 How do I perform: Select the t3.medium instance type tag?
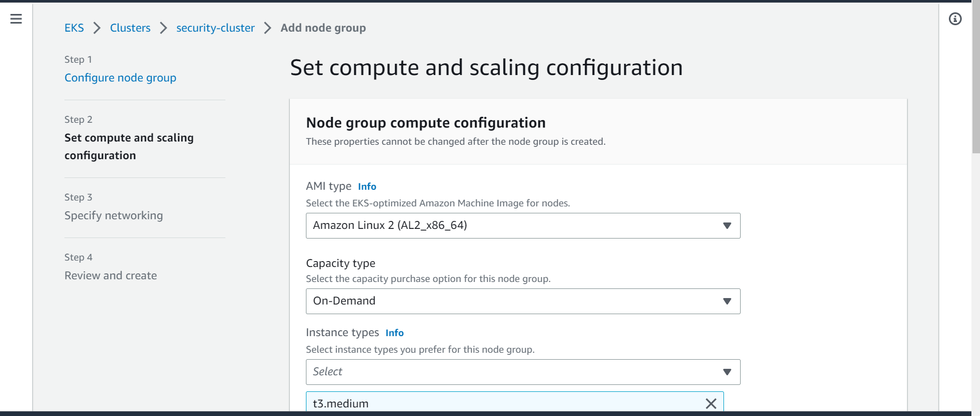tap(515, 403)
